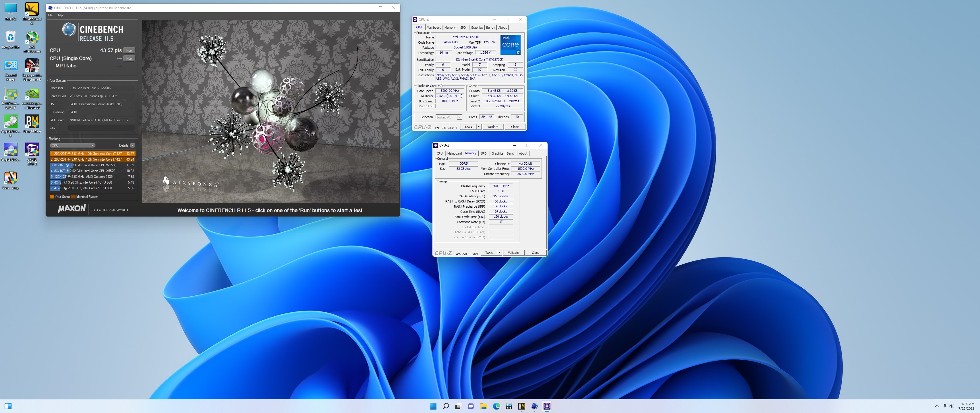980x413 pixels.
Task: Switch to Memory tab in CPU-Z processor window
Action: (450, 27)
